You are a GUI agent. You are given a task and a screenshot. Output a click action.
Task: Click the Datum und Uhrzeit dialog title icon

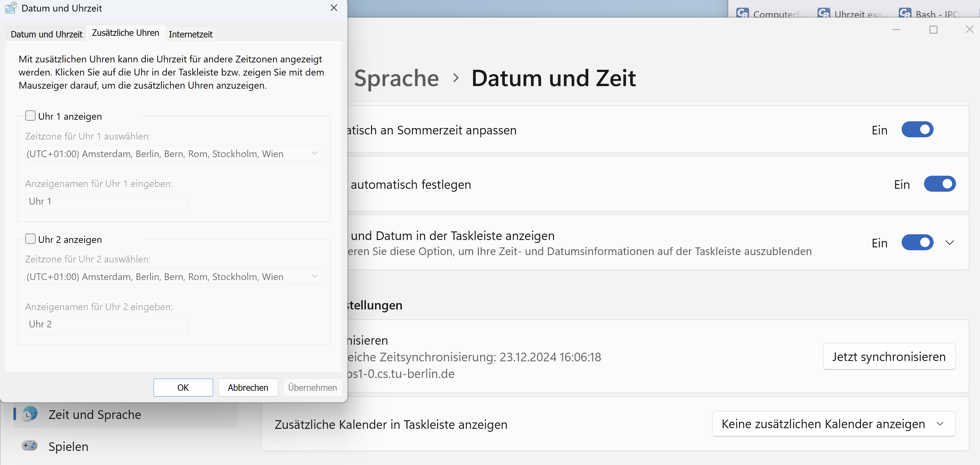pyautogui.click(x=11, y=8)
